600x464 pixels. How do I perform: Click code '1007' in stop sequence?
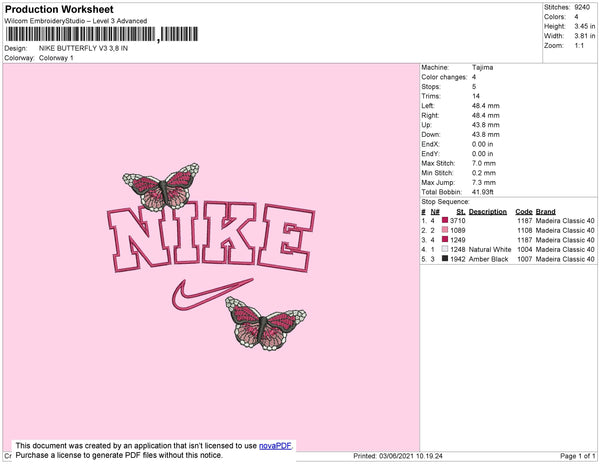525,259
